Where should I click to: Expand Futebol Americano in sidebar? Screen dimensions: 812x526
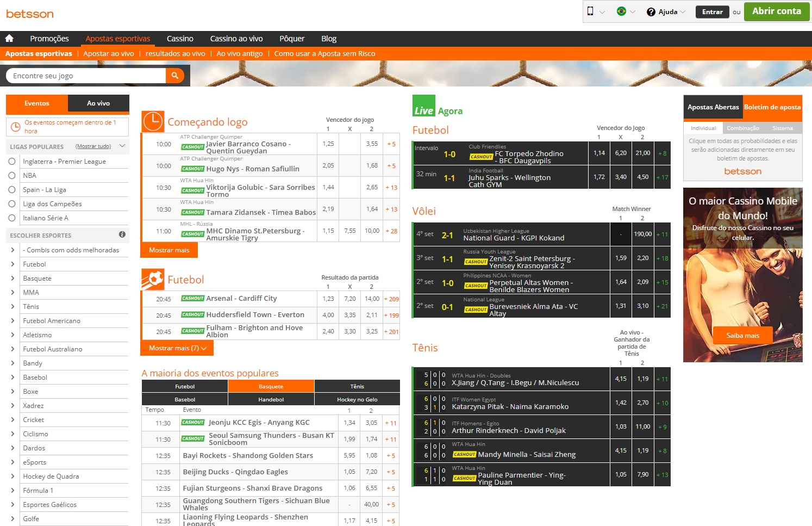(x=13, y=321)
